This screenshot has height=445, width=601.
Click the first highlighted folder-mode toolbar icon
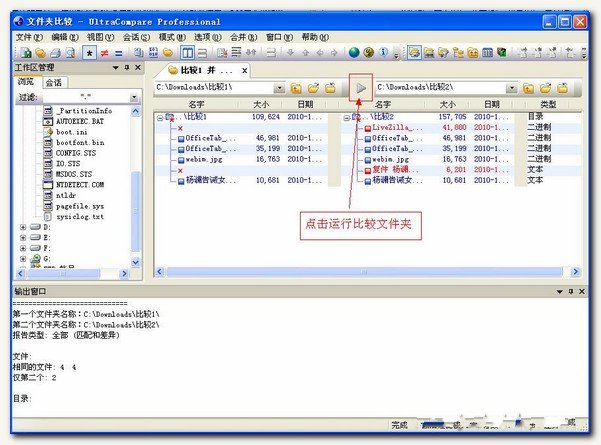point(414,53)
